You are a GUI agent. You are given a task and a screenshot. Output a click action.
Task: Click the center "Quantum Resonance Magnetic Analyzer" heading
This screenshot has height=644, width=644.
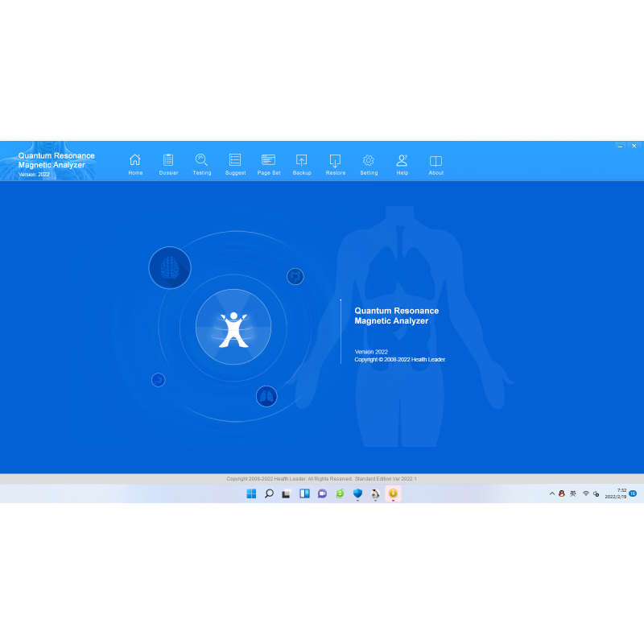click(396, 316)
